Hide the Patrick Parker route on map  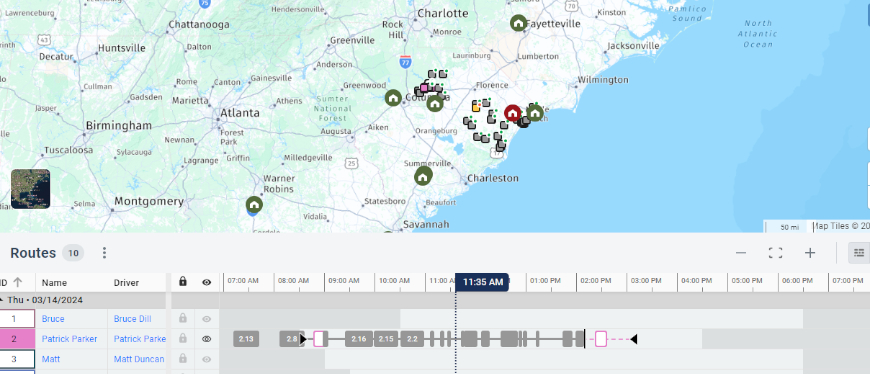tap(206, 339)
